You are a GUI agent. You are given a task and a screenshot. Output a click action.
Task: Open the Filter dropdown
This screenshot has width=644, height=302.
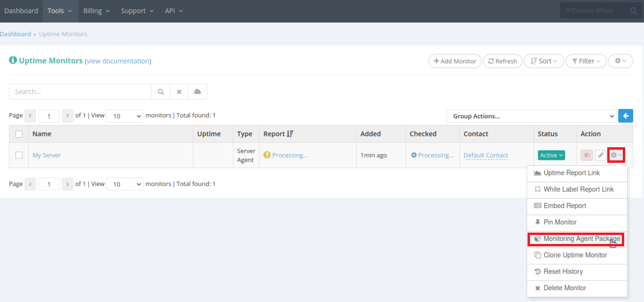click(586, 61)
